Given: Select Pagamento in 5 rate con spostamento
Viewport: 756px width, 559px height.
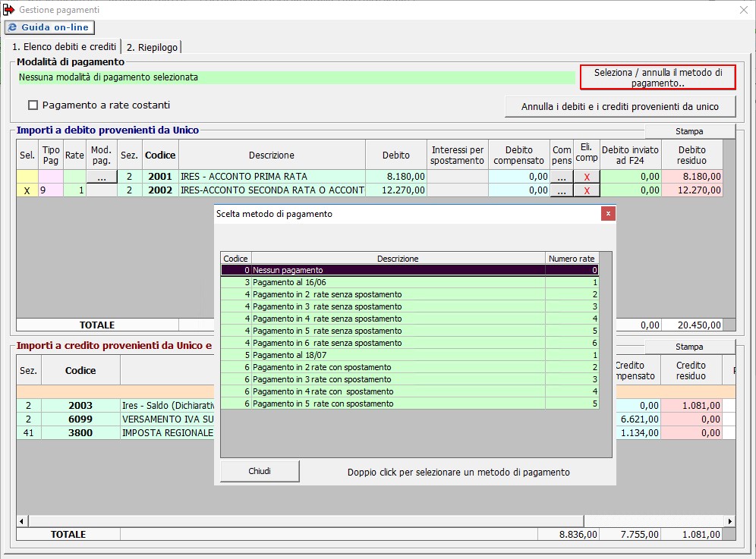Looking at the screenshot, I should click(410, 404).
